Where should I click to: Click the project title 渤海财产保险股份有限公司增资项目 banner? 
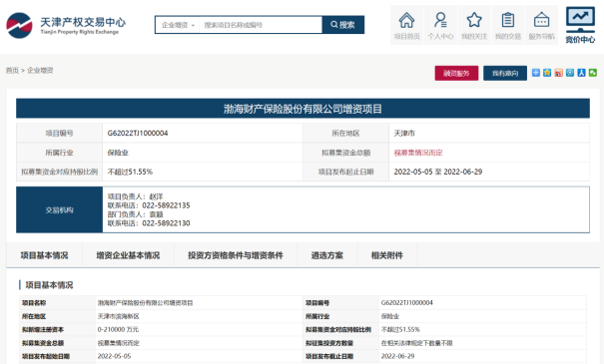pos(302,109)
